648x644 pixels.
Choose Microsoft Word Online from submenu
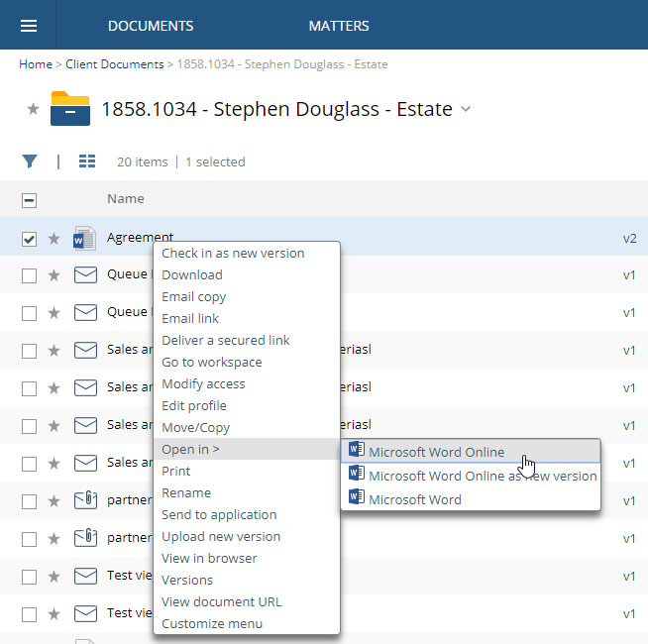tap(436, 452)
